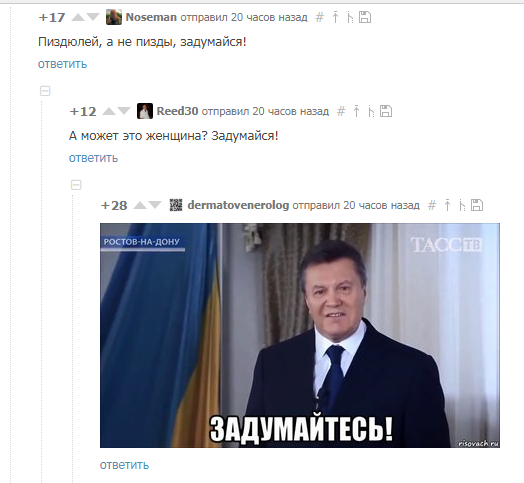The width and height of the screenshot is (524, 483).
Task: Open dermatovenerolog's profile username link
Action: [238, 205]
